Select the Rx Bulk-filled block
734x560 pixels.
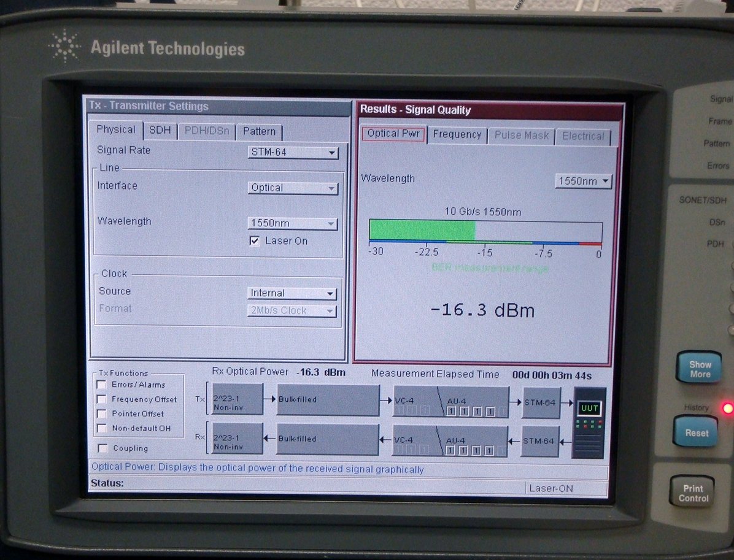(328, 439)
